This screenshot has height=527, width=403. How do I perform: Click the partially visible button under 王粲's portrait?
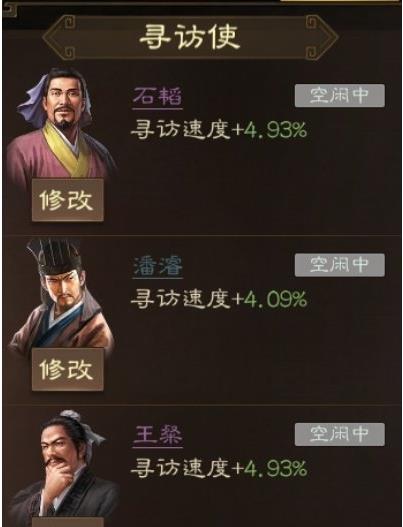tap(68, 522)
